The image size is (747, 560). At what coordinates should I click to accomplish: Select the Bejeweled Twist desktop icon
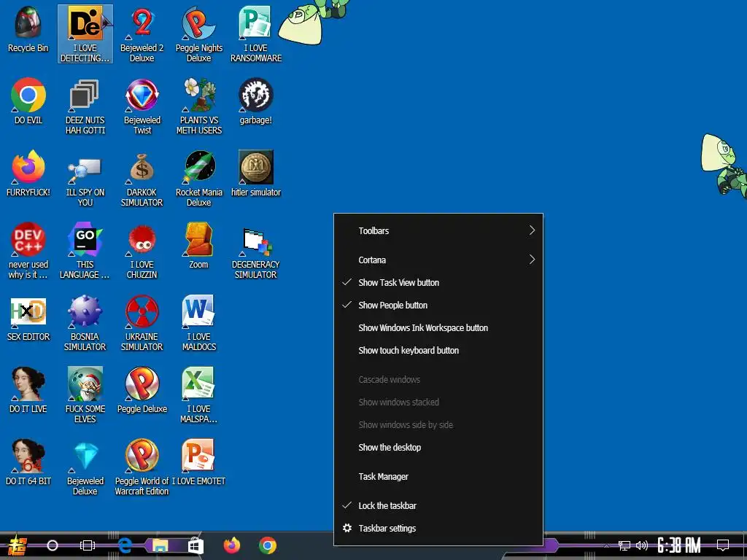pyautogui.click(x=142, y=106)
